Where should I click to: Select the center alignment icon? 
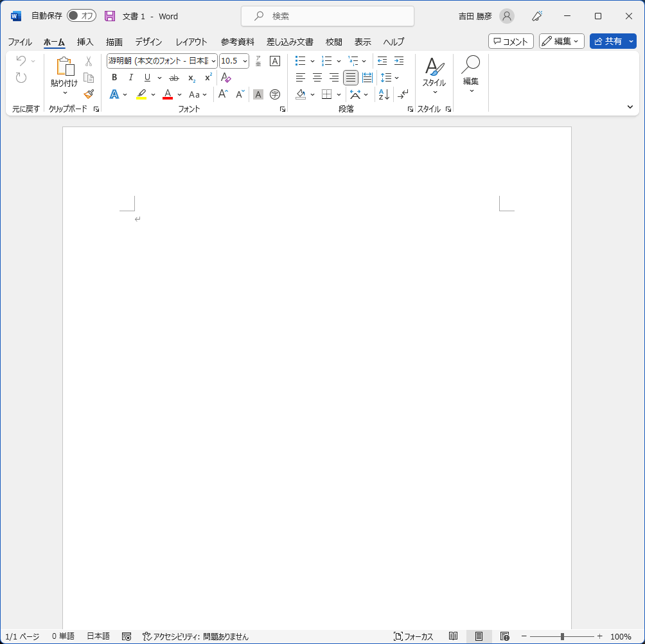317,78
